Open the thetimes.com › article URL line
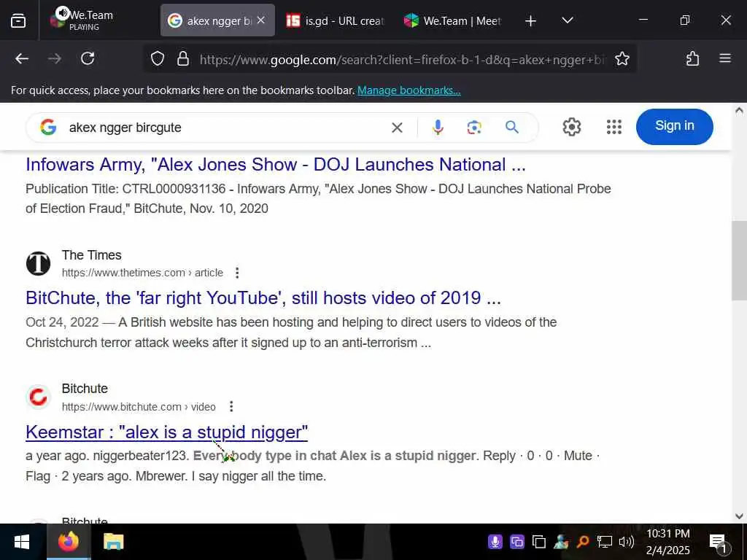Viewport: 747px width, 560px height. pos(142,273)
